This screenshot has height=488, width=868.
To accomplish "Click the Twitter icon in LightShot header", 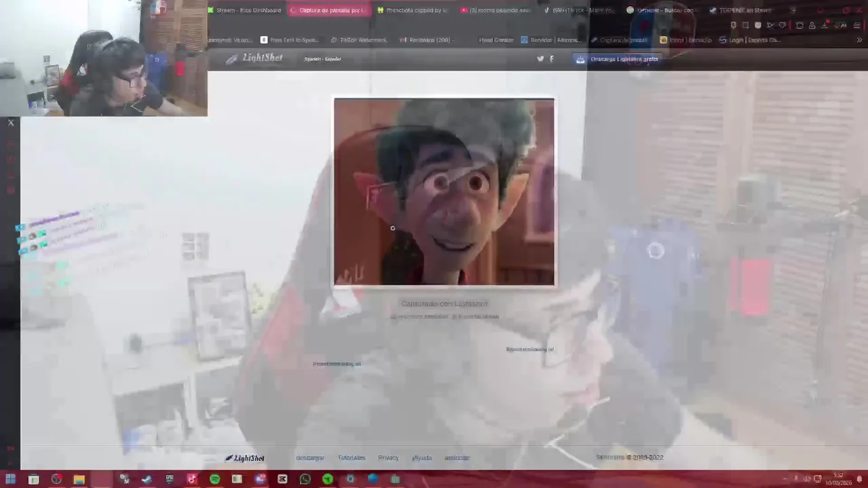I will click(x=540, y=59).
